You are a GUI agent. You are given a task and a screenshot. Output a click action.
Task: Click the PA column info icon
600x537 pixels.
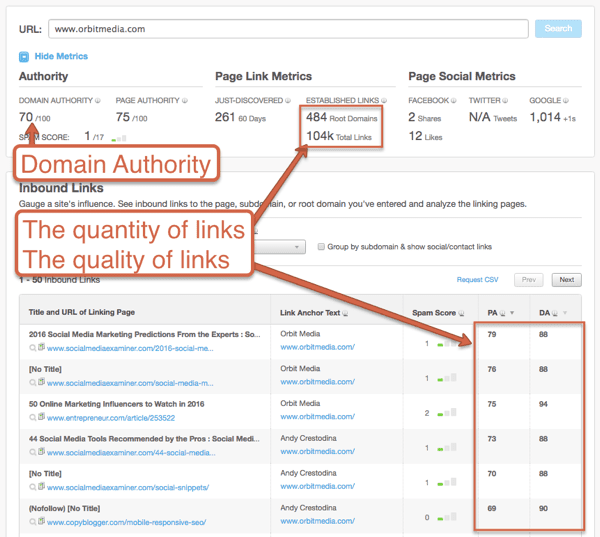(x=502, y=313)
